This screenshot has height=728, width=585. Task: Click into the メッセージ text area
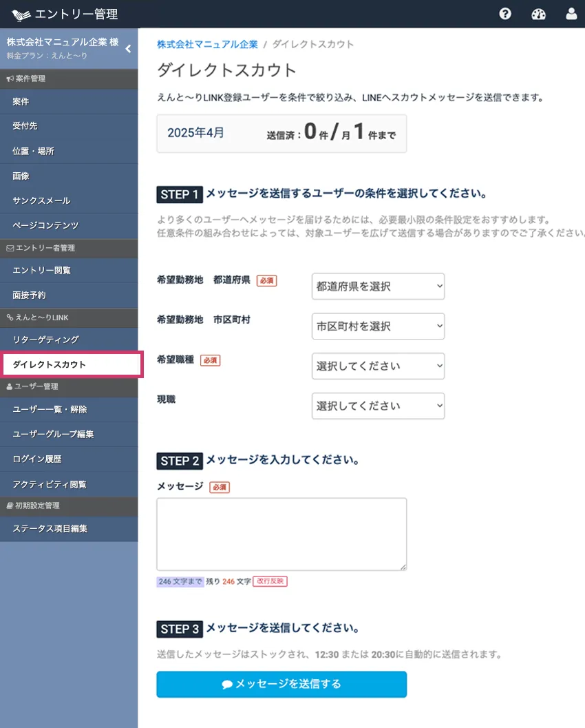(x=281, y=534)
